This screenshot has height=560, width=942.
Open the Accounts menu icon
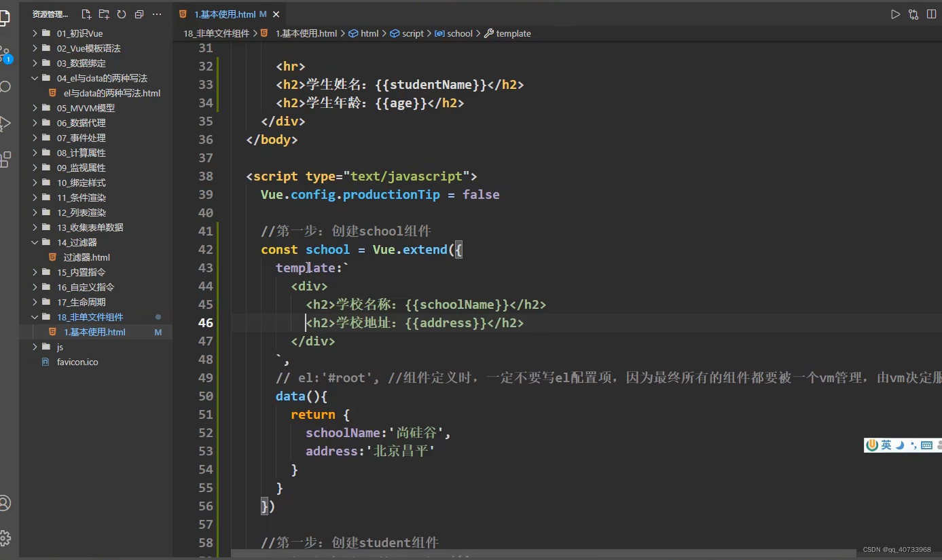[5, 503]
